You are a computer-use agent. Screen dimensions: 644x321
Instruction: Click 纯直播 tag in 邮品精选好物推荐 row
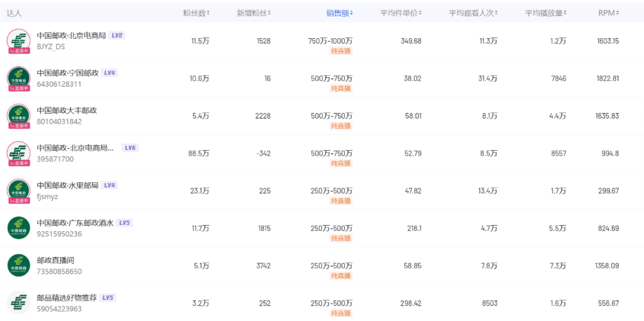pyautogui.click(x=341, y=313)
